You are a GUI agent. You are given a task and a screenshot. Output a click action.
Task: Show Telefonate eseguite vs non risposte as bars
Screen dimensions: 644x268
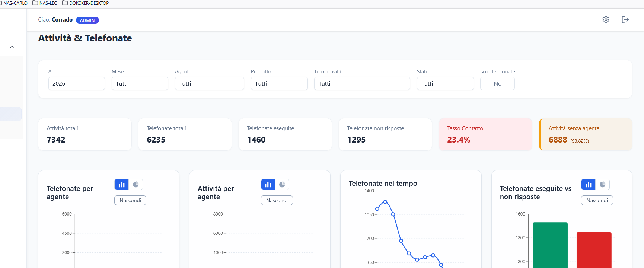tap(589, 185)
